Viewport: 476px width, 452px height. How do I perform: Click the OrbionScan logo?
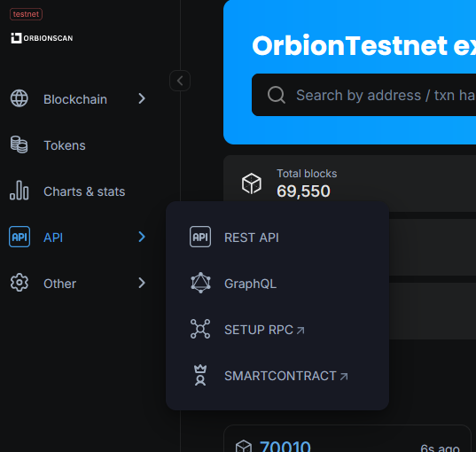pyautogui.click(x=42, y=38)
